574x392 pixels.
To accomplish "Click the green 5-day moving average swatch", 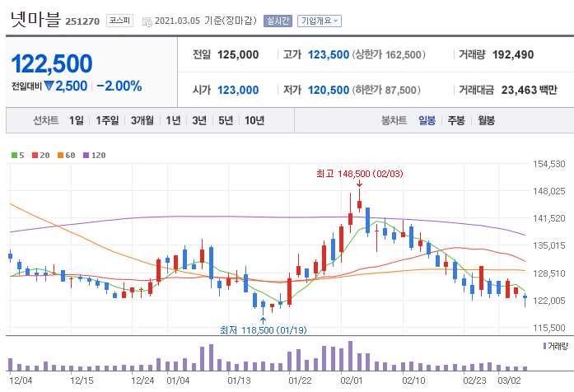I will pos(14,155).
